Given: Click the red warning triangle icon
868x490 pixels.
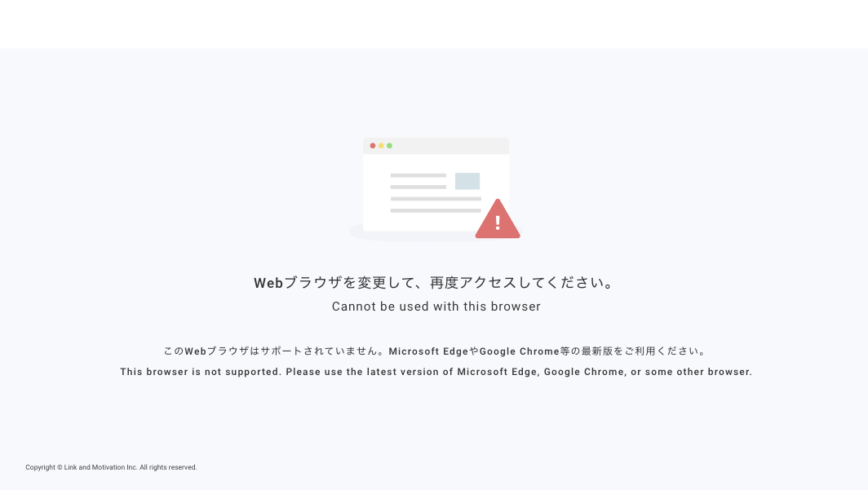Looking at the screenshot, I should click(x=498, y=220).
